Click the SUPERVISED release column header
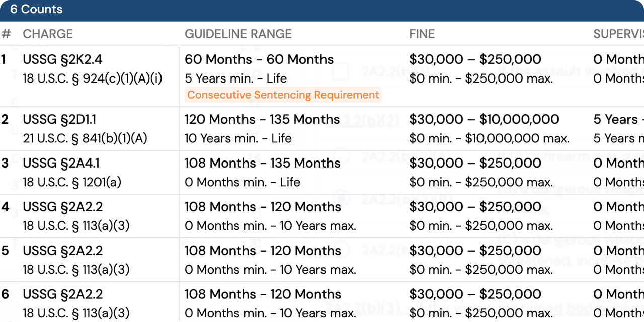The image size is (644, 322). (x=618, y=34)
